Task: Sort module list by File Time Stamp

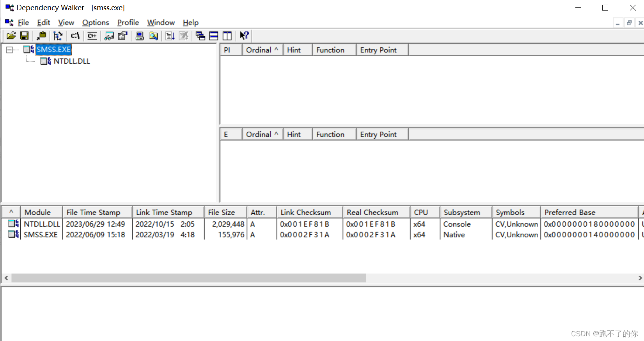Action: (97, 212)
